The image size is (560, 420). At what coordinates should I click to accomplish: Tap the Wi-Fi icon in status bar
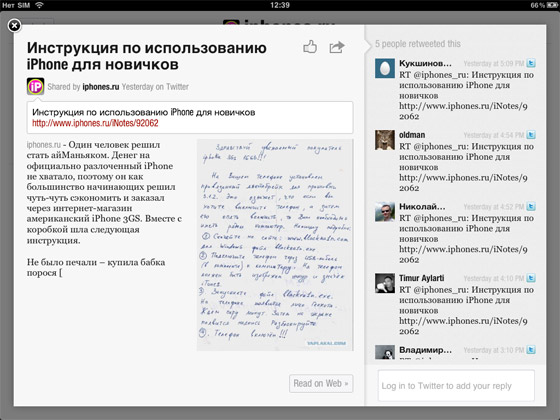coord(39,5)
